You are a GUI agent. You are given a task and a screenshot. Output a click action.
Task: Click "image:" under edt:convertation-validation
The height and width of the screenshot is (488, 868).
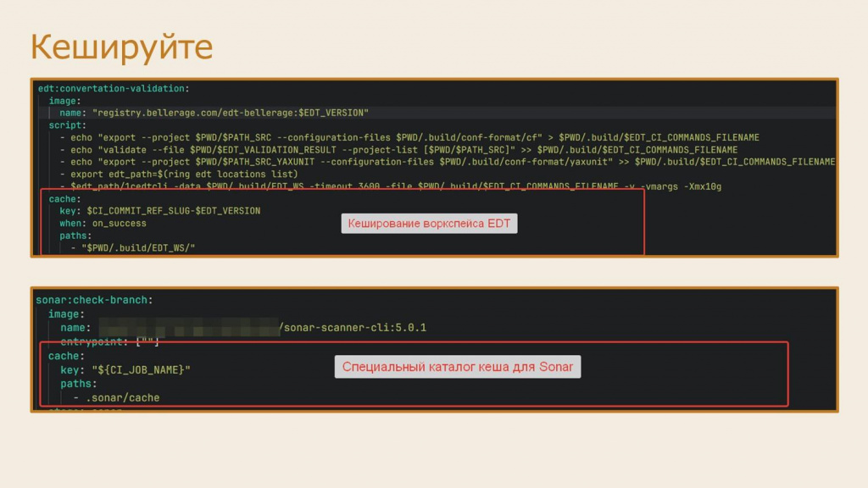coord(64,101)
